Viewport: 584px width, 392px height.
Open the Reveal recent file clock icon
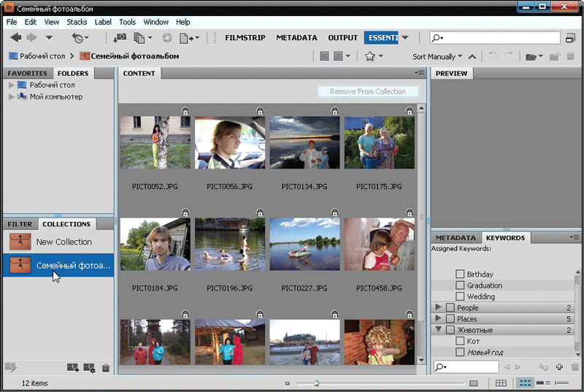(x=78, y=37)
